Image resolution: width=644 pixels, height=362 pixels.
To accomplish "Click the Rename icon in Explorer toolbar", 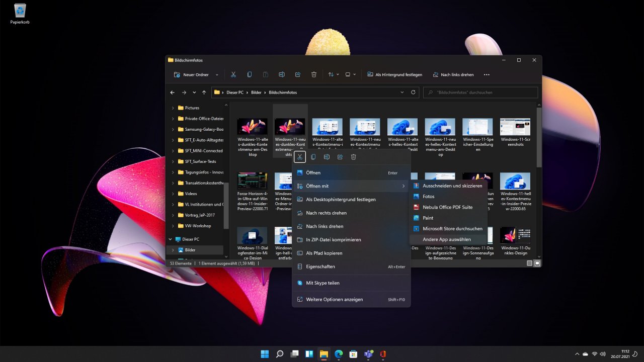I will (x=282, y=74).
